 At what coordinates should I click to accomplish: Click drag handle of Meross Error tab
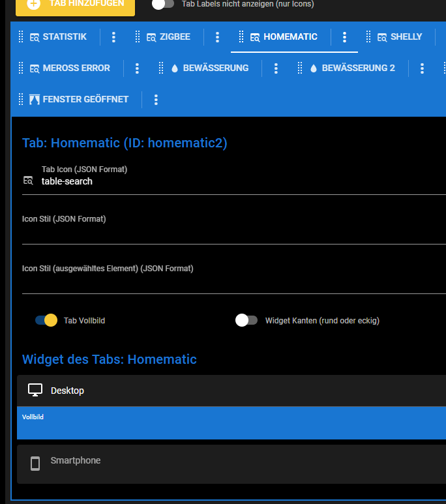point(21,68)
